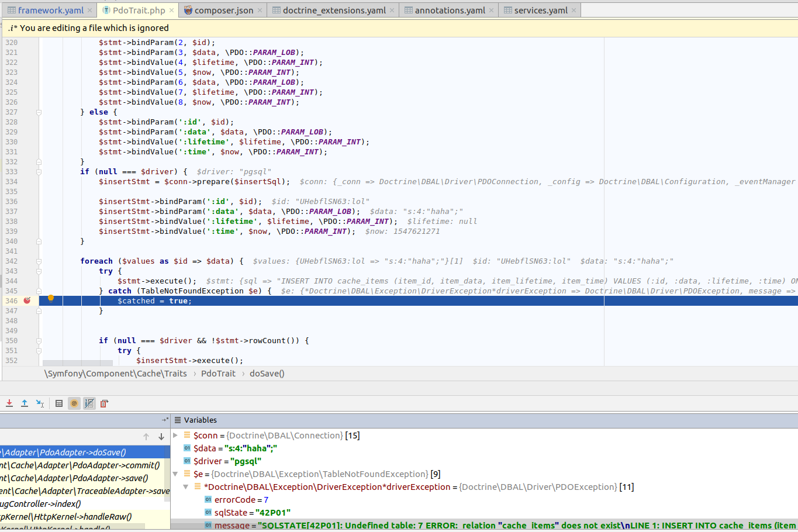798x532 pixels.
Task: Click the next frame down arrow
Action: coord(161,437)
